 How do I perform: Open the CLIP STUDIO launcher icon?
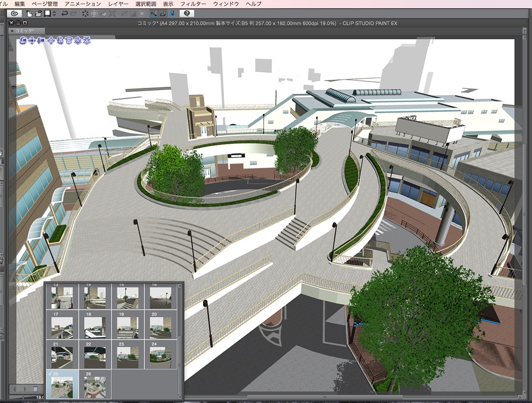[14, 14]
